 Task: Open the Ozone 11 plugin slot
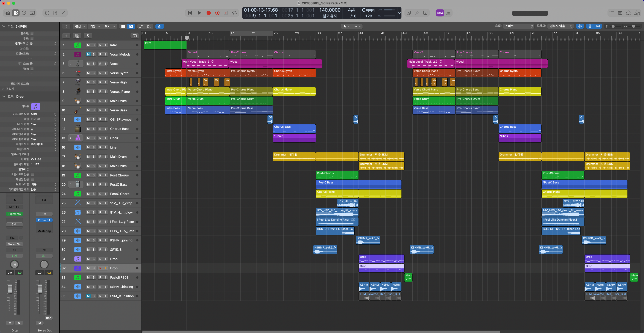44,220
